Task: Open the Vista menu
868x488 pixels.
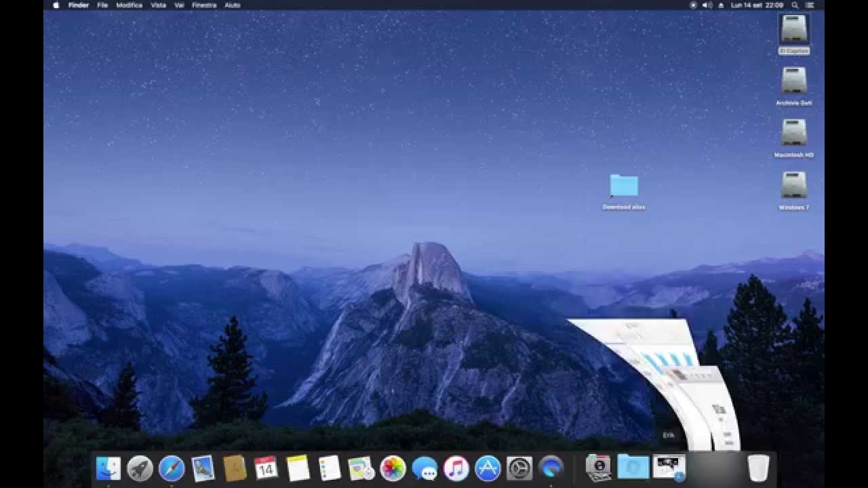Action: coord(158,5)
